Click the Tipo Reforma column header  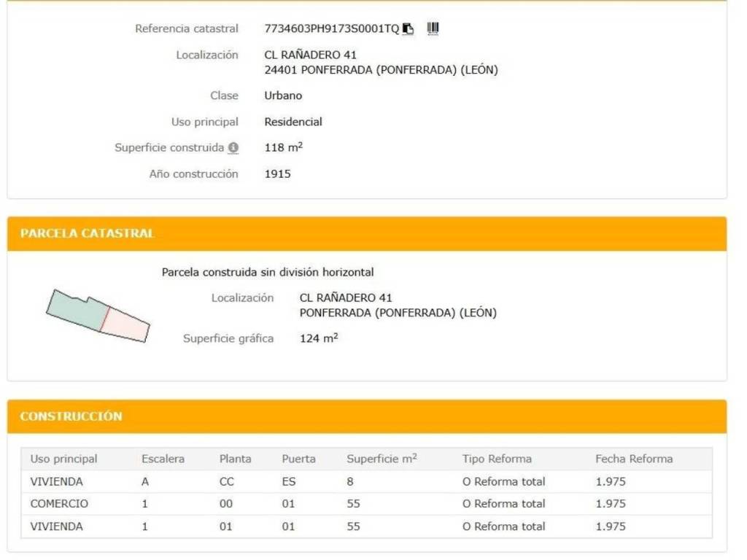(496, 459)
